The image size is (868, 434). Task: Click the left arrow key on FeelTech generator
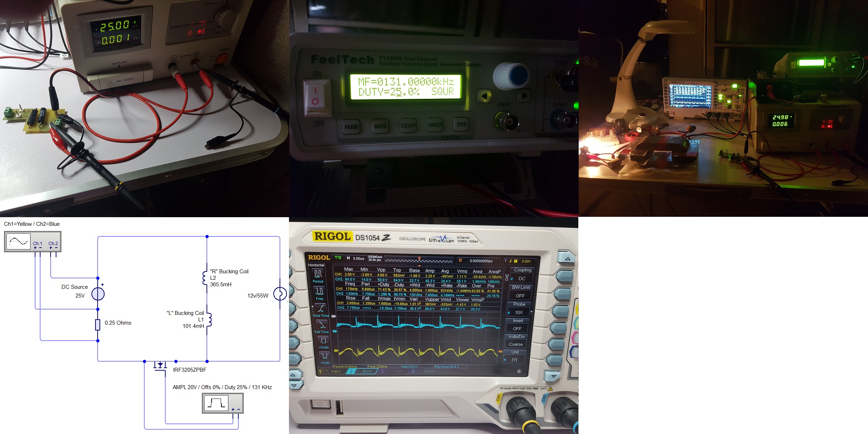click(x=484, y=96)
